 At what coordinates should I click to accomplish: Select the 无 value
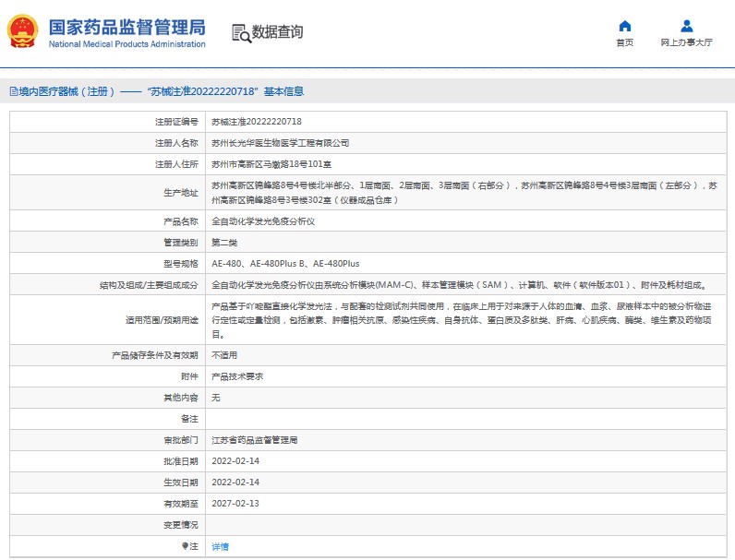click(x=216, y=398)
